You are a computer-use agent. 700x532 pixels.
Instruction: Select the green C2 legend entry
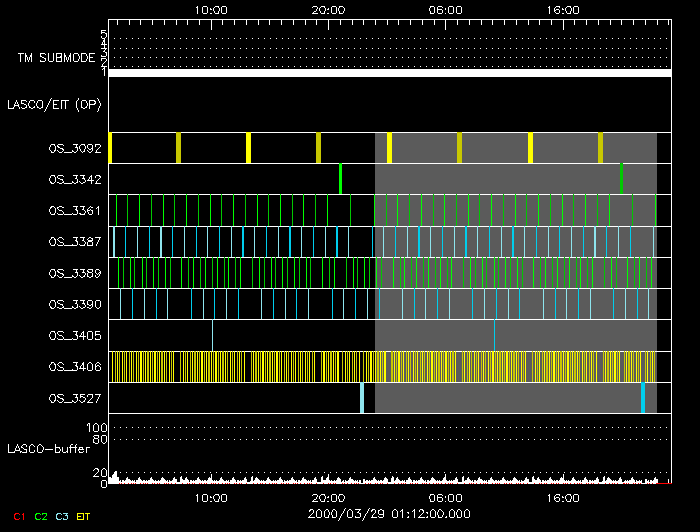click(x=40, y=516)
